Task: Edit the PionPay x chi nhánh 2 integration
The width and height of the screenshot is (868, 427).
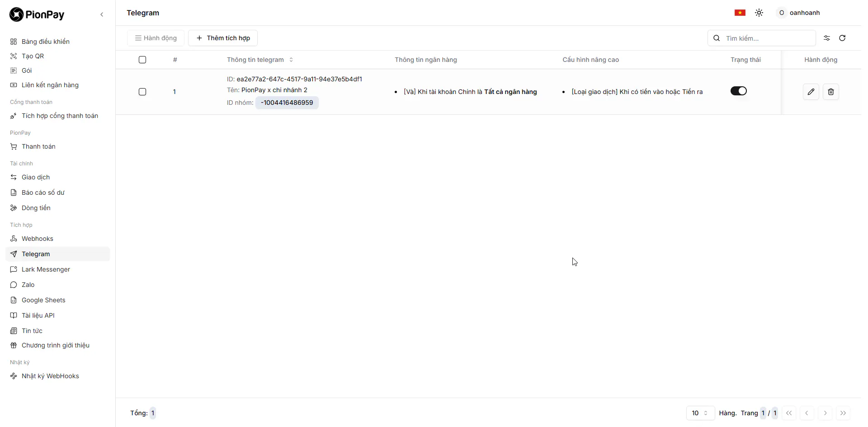Action: point(811,92)
